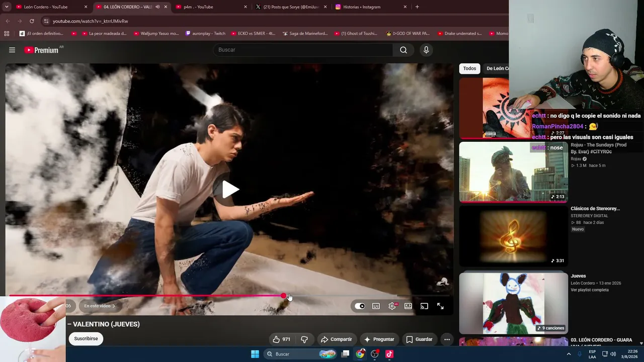
Task: Switch to the X Posts que Sorye tab
Action: point(292,7)
